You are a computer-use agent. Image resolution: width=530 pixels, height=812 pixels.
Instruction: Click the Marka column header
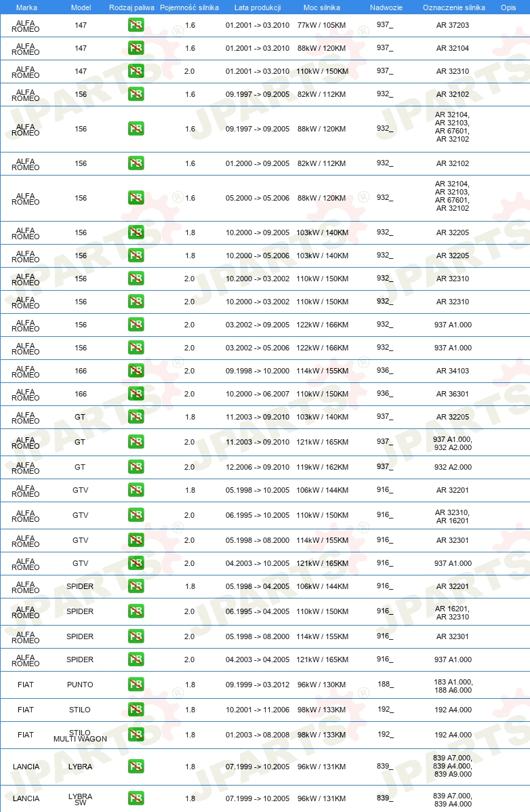26,7
